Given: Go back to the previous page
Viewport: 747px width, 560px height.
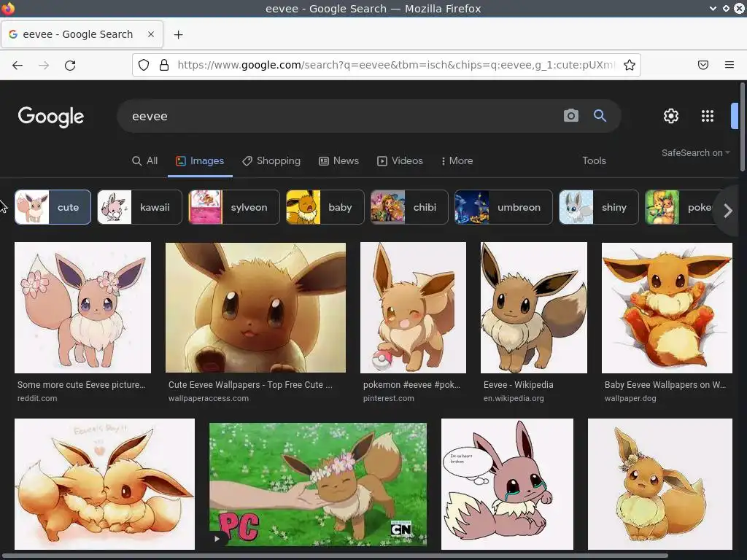Looking at the screenshot, I should [x=18, y=65].
